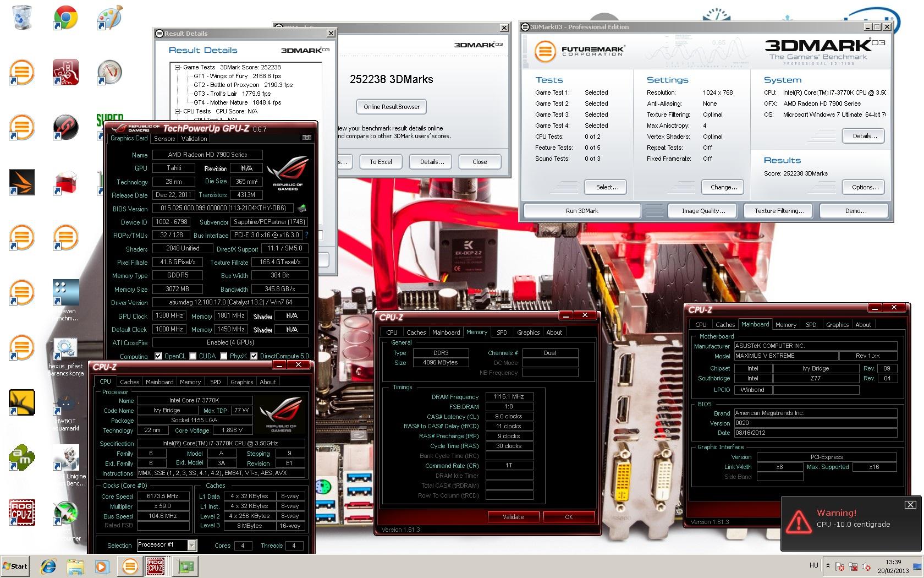This screenshot has width=924, height=578.
Task: Open the Action Center flag tray icon
Action: point(839,566)
